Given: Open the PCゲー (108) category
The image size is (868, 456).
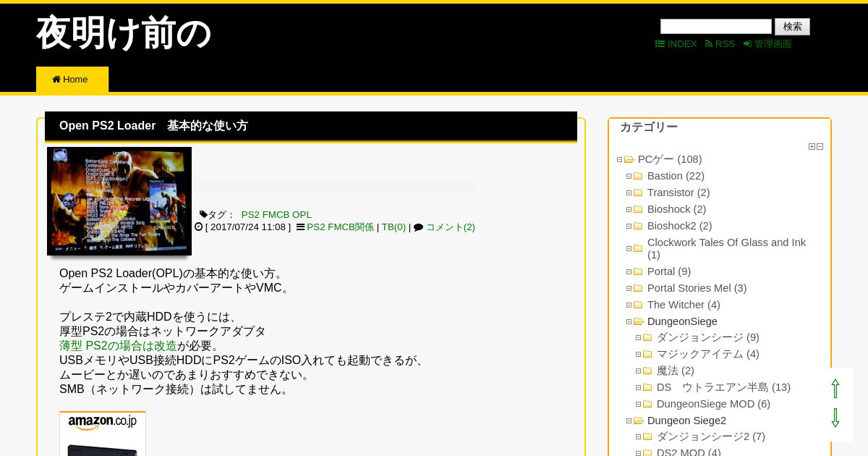Looking at the screenshot, I should (670, 159).
